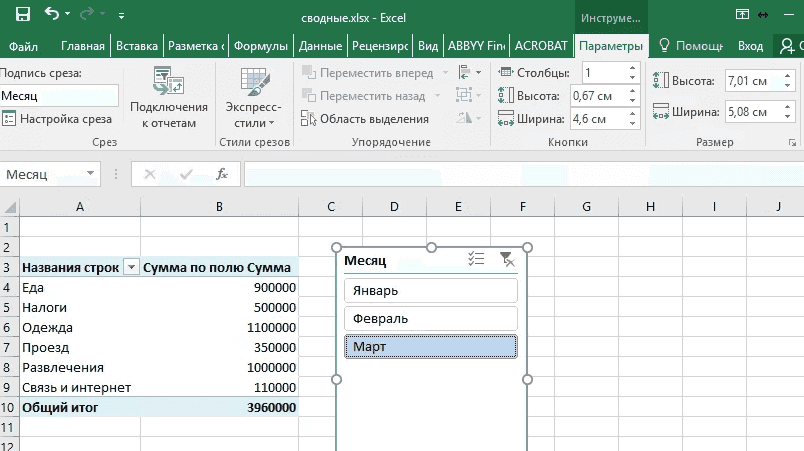Clear the filter in Месяц slicer
The width and height of the screenshot is (804, 451).
tap(508, 260)
